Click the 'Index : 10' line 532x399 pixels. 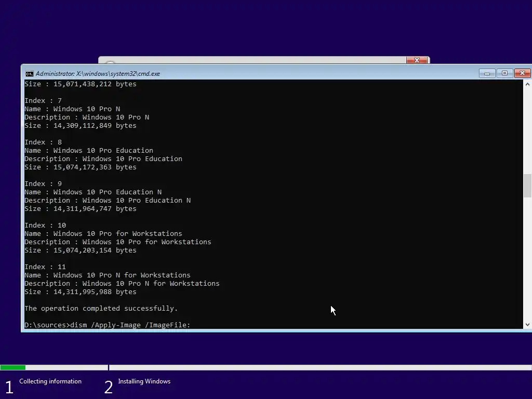coord(45,225)
